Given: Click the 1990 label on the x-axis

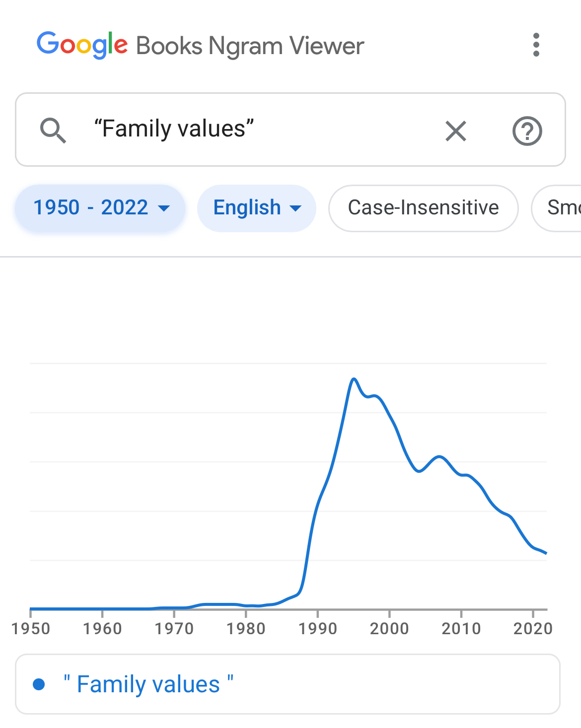Looking at the screenshot, I should click(x=317, y=629).
